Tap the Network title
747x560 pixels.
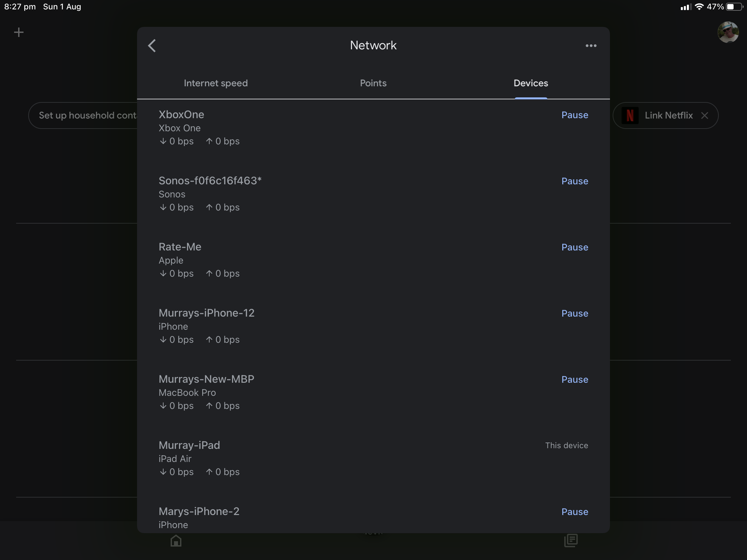373,45
